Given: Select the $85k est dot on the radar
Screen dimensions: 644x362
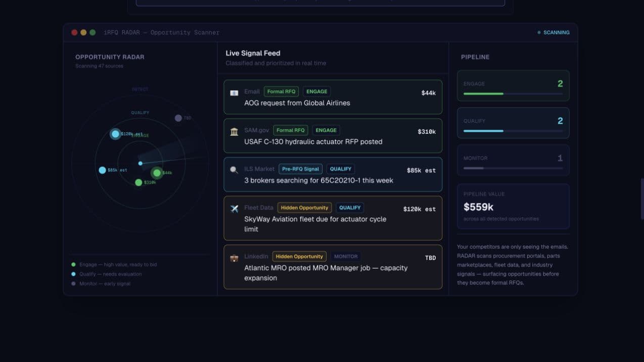Looking at the screenshot, I should click(103, 170).
